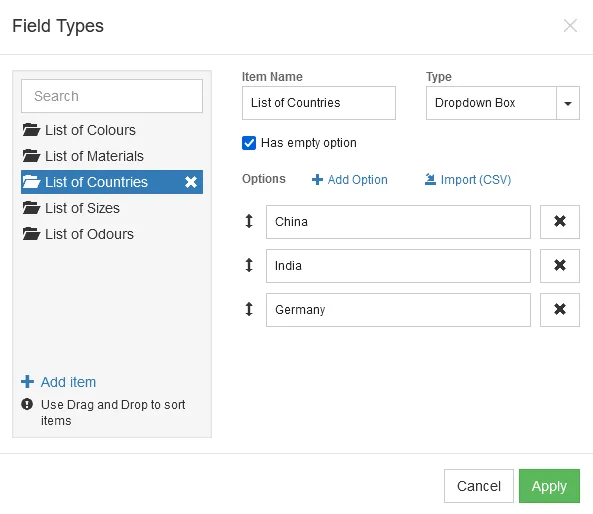This screenshot has height=514, width=593.
Task: Select List of Colours in the list
Action: (x=112, y=130)
